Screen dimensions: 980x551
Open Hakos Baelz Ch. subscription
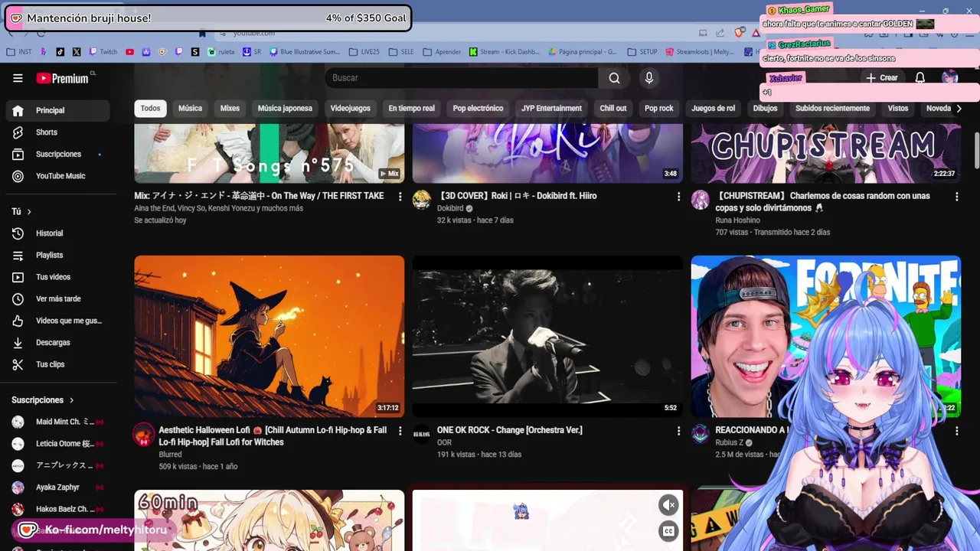coord(58,509)
